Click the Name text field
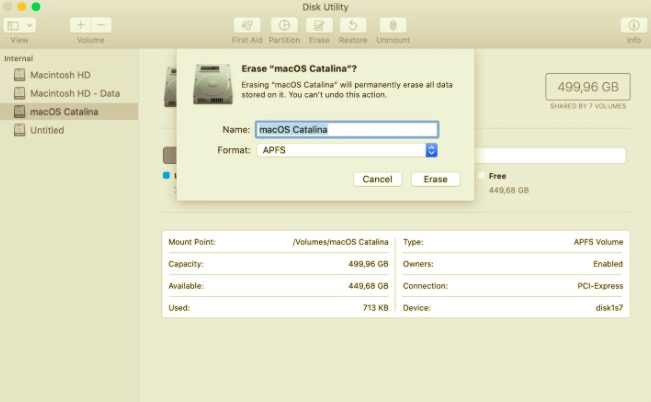651x402 pixels. point(347,130)
